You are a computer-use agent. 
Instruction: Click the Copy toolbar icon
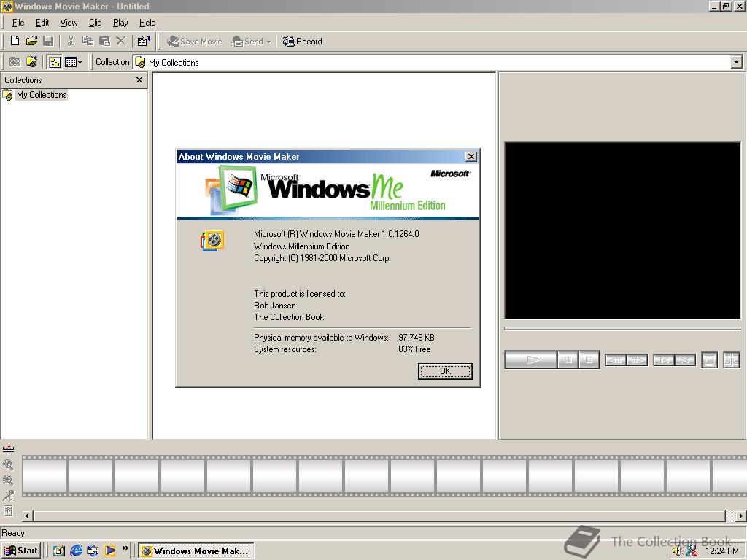[x=88, y=41]
